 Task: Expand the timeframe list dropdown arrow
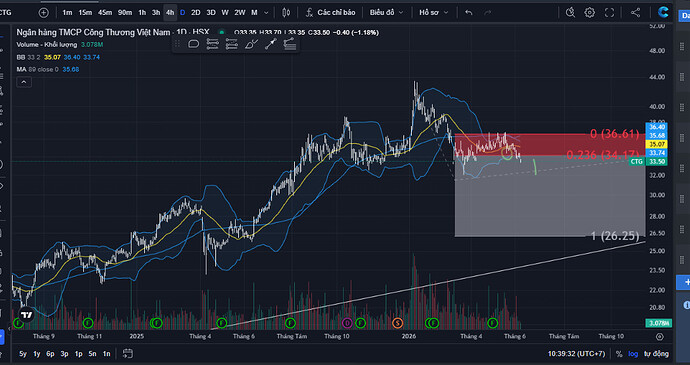pyautogui.click(x=266, y=13)
